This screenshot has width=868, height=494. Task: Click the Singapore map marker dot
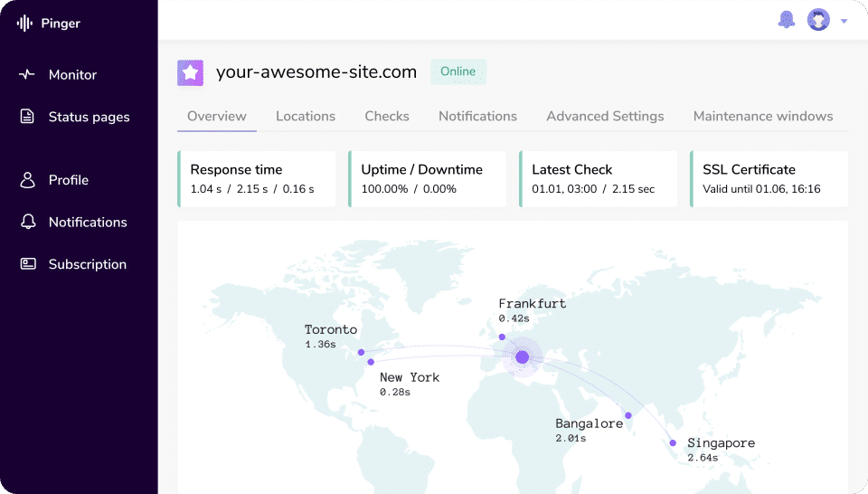[673, 443]
